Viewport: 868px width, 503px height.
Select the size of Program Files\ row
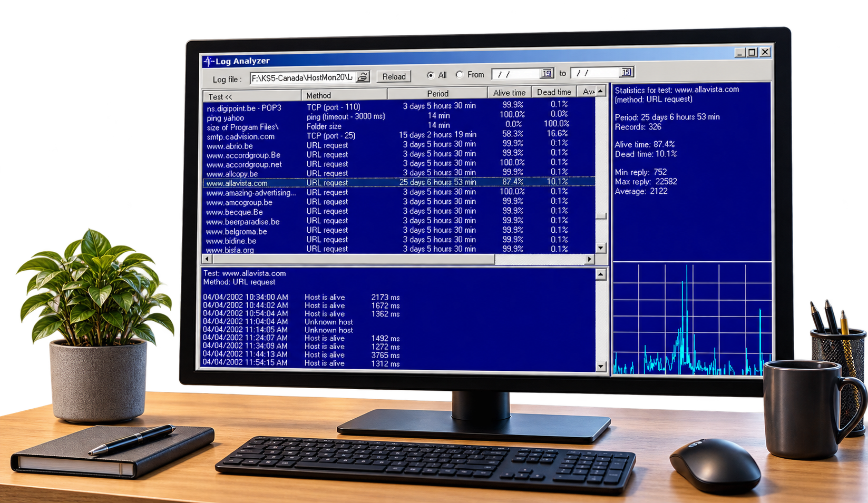coord(399,126)
